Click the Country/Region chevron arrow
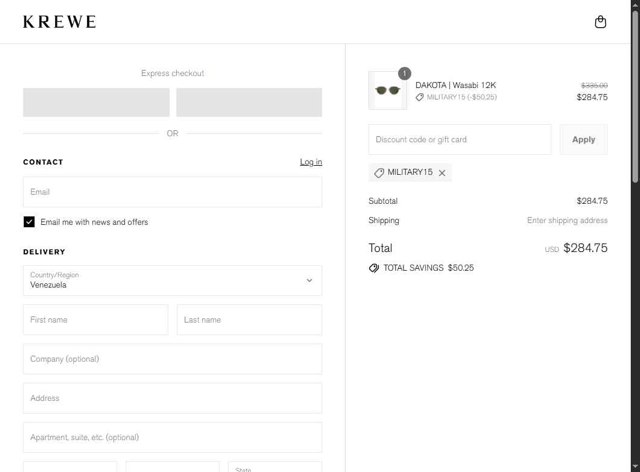 (309, 281)
